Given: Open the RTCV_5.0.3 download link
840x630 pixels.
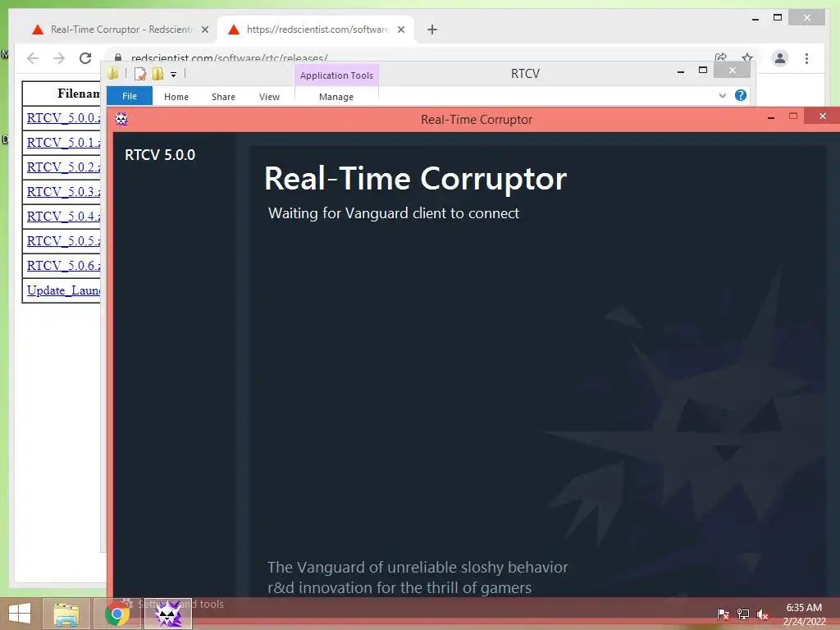Looking at the screenshot, I should [x=63, y=192].
